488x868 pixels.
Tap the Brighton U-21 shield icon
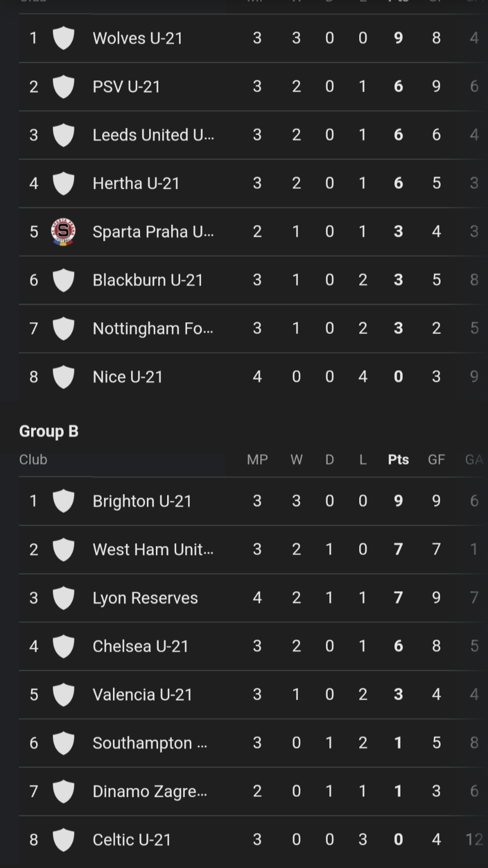tap(63, 501)
